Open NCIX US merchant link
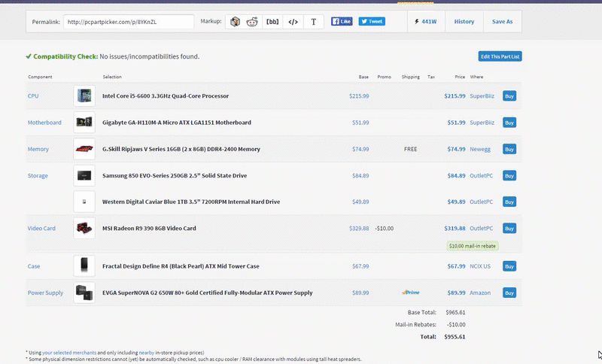Image resolution: width=602 pixels, height=364 pixels. (480, 266)
